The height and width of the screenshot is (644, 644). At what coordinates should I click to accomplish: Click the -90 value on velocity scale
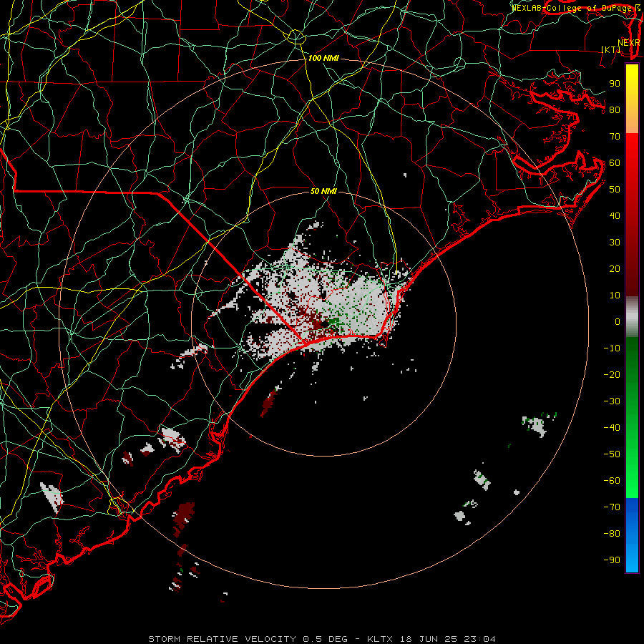pyautogui.click(x=612, y=560)
